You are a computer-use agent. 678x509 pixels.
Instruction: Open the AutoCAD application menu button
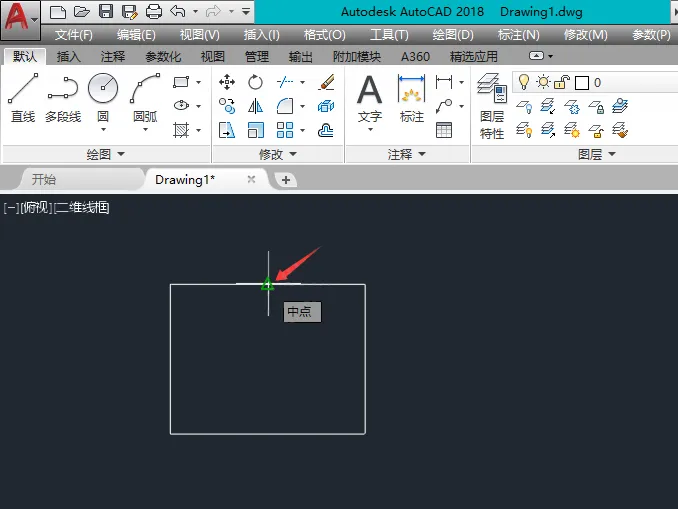coord(20,18)
